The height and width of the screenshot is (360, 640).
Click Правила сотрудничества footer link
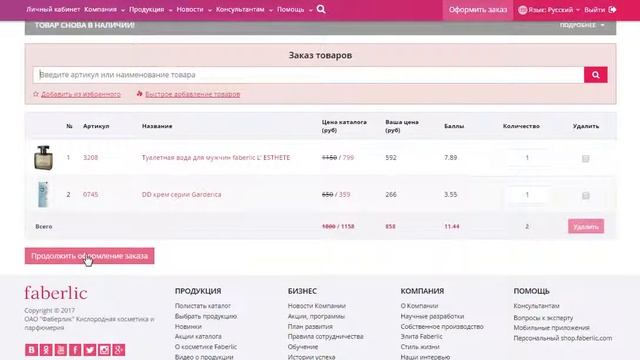pyautogui.click(x=326, y=336)
